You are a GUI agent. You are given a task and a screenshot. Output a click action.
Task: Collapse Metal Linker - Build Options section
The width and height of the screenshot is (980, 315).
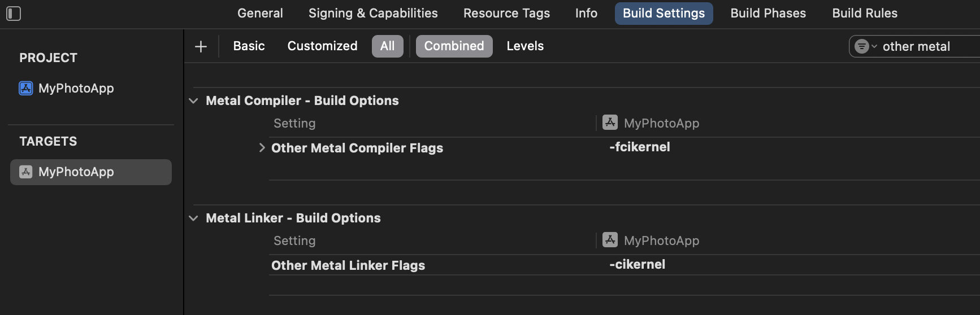[194, 218]
